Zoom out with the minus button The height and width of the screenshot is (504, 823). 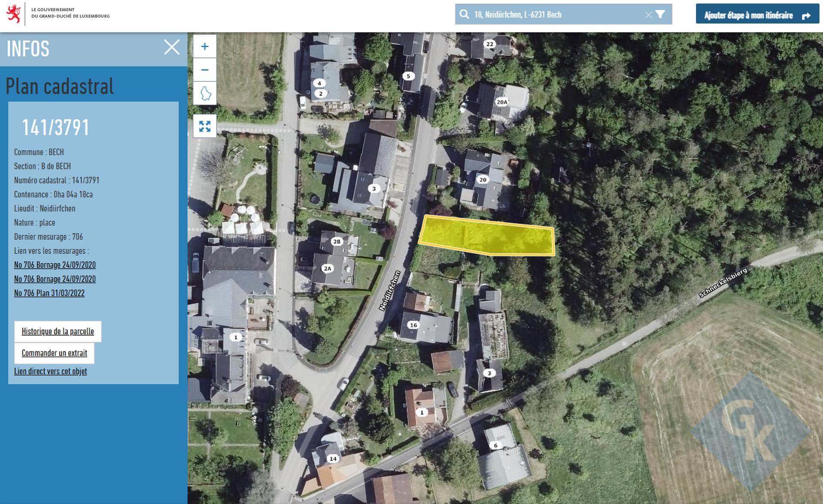click(205, 70)
